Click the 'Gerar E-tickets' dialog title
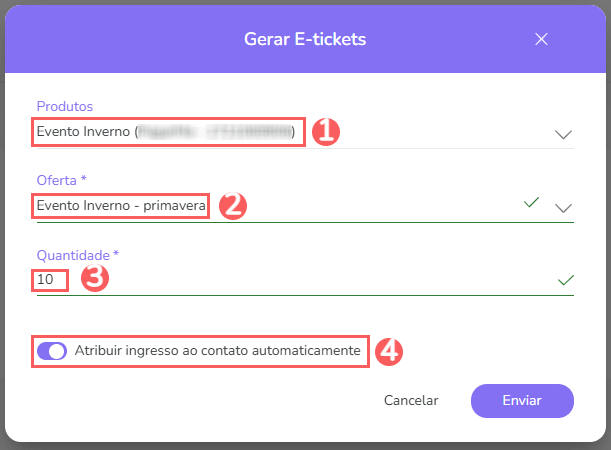The height and width of the screenshot is (450, 611). [305, 40]
